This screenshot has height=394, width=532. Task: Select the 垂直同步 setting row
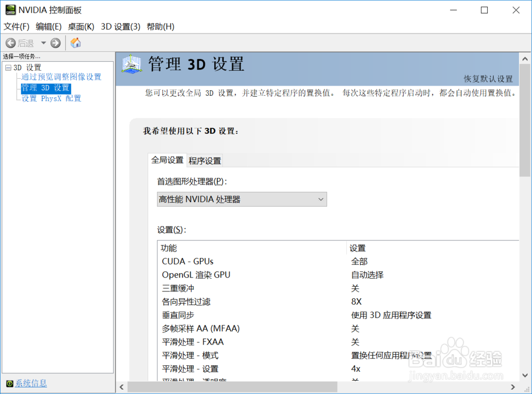(x=338, y=315)
